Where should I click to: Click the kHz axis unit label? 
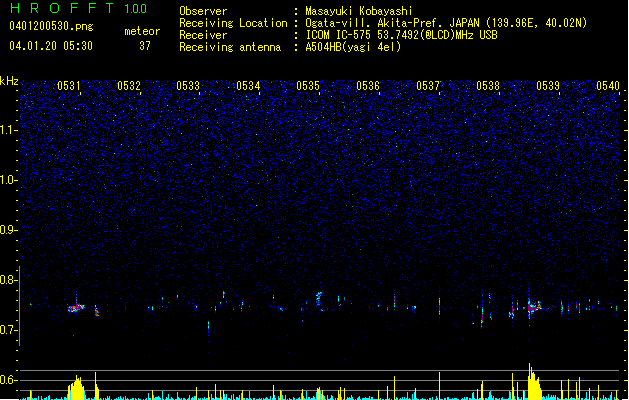tap(9, 81)
